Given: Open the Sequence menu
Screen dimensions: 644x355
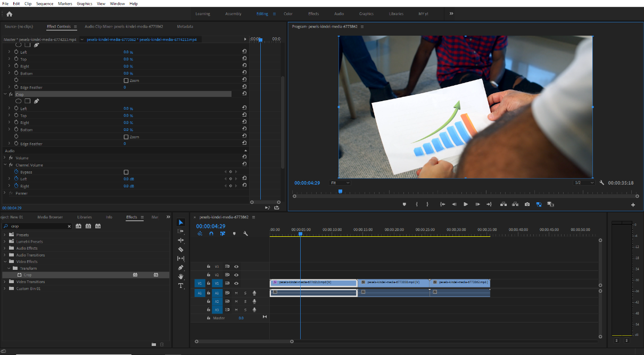Looking at the screenshot, I should pyautogui.click(x=45, y=4).
